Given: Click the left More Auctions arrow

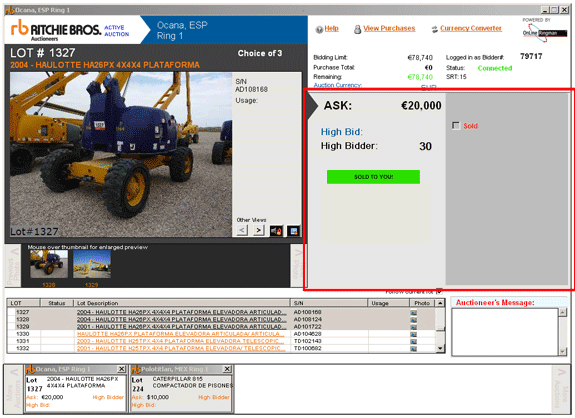Looking at the screenshot, I should coord(14,389).
